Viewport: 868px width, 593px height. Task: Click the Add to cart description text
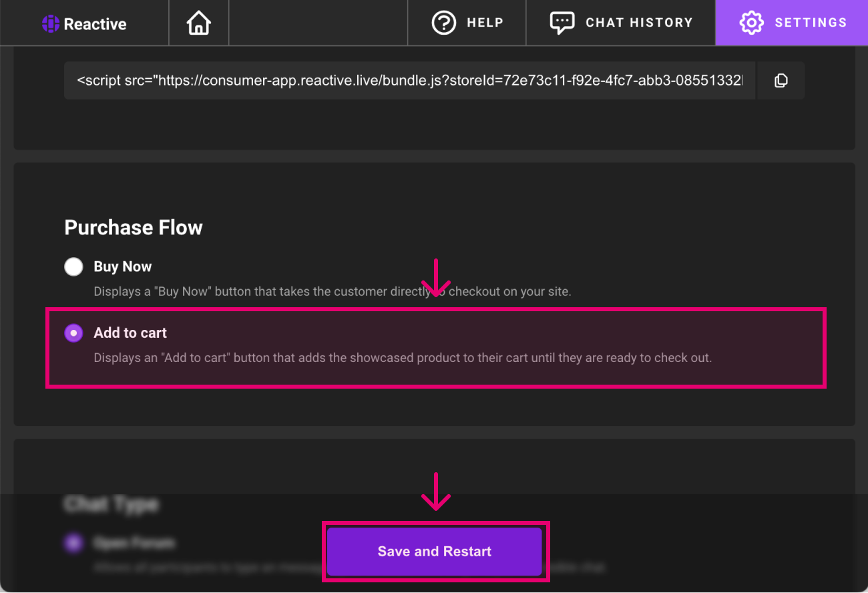click(x=403, y=358)
